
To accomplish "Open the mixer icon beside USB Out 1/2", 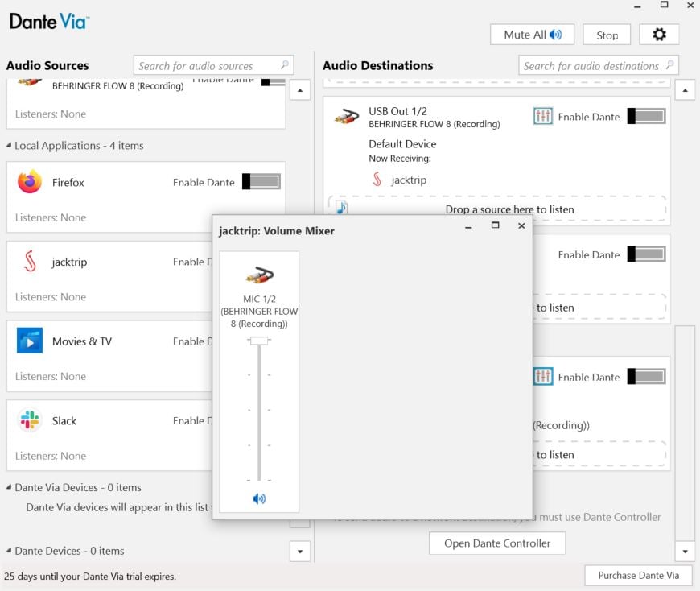I will (543, 116).
